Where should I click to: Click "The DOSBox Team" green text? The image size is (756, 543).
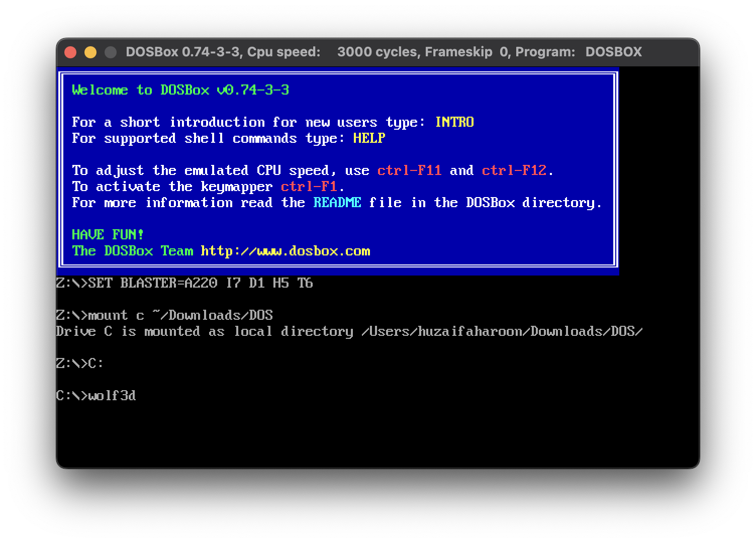(x=132, y=251)
